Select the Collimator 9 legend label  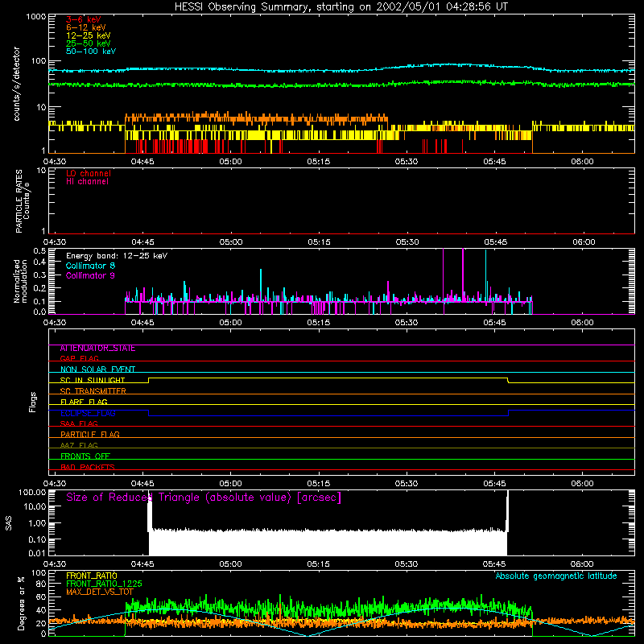(90, 275)
